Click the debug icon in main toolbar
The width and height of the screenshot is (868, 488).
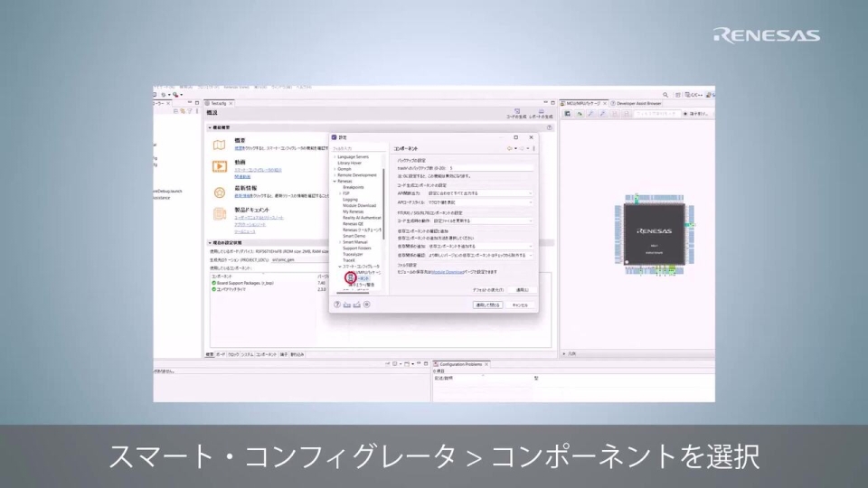click(x=164, y=95)
